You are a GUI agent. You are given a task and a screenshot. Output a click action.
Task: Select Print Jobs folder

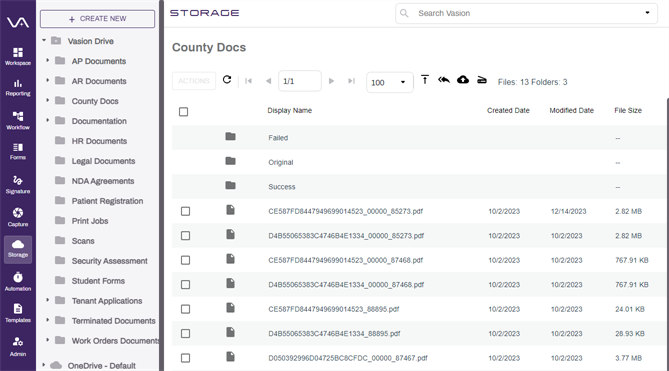pos(90,221)
